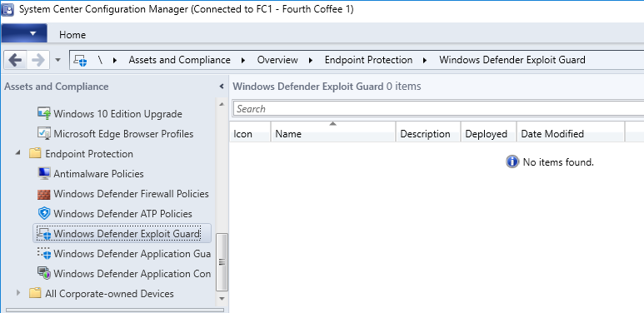Click the Windows 10 Edition Upgrade icon
The image size is (644, 313).
pos(44,114)
